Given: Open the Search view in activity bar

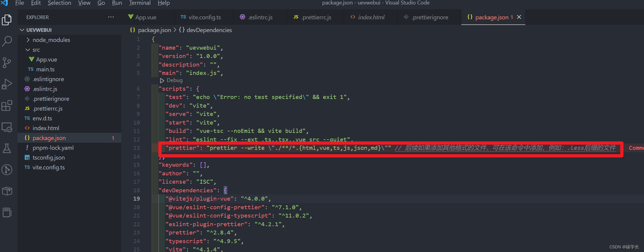Looking at the screenshot, I should click(7, 41).
